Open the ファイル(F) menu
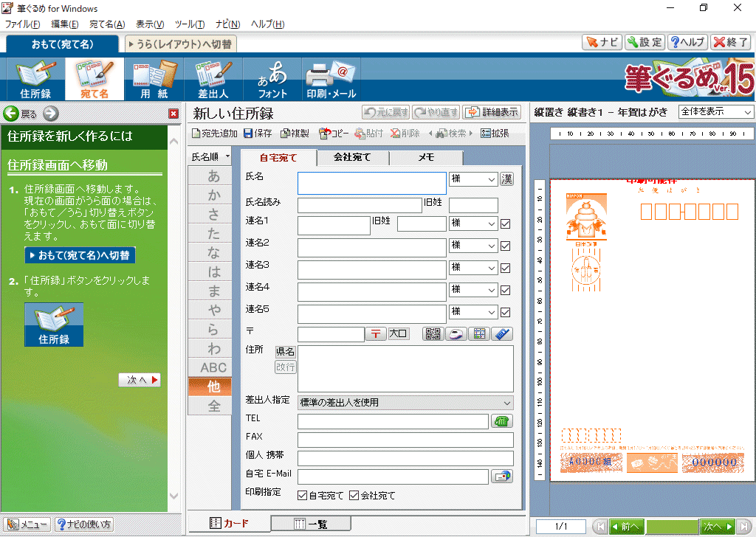Screen dimensions: 756x537 click(22, 24)
